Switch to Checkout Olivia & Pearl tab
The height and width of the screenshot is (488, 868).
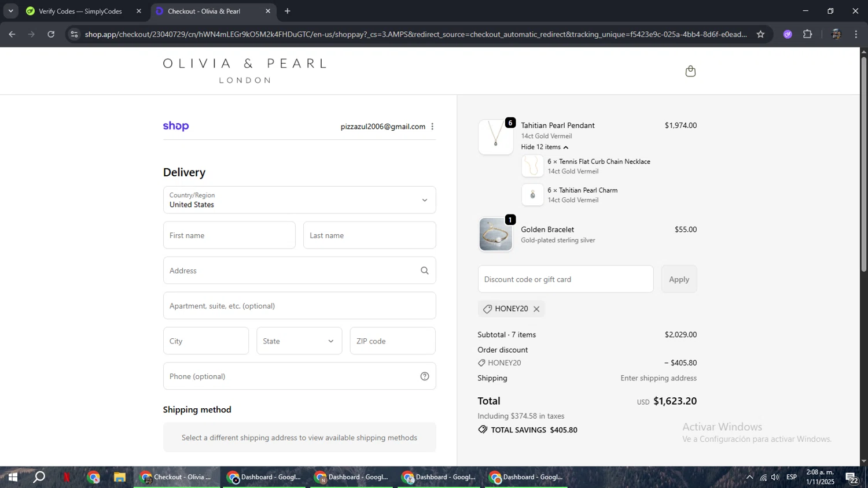[213, 11]
